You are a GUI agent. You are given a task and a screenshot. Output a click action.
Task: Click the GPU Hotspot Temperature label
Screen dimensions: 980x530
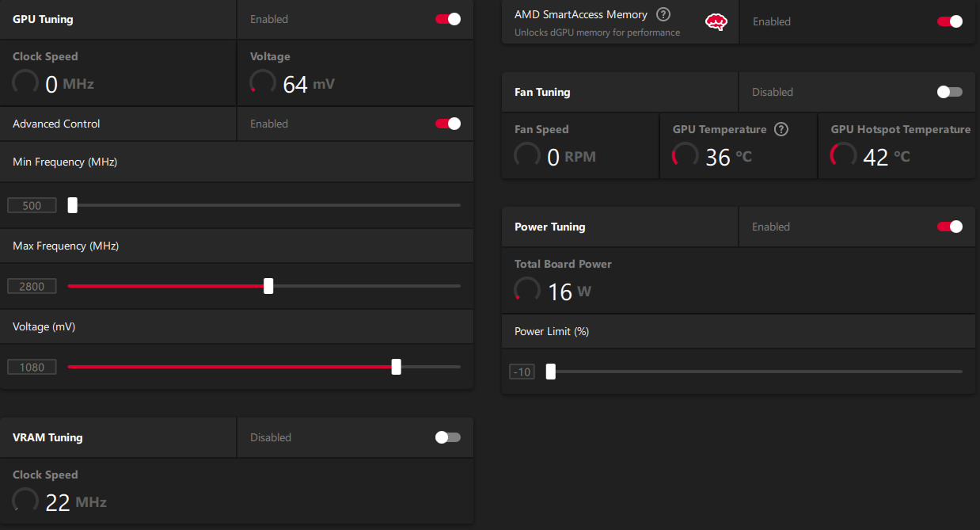click(901, 129)
